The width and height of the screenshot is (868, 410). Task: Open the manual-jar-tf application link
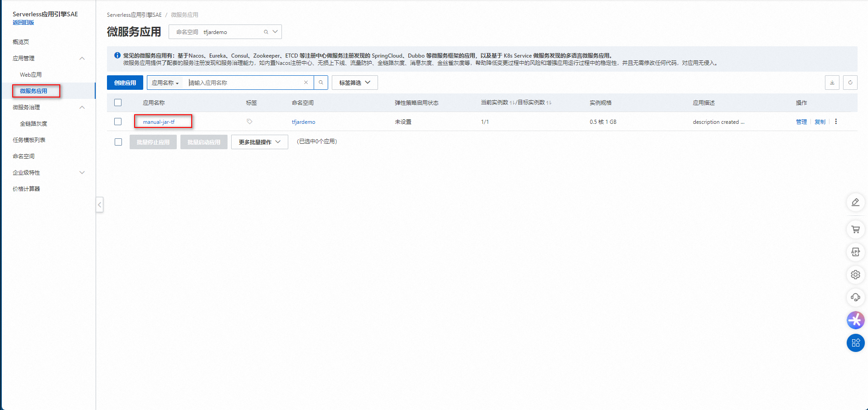click(x=159, y=122)
